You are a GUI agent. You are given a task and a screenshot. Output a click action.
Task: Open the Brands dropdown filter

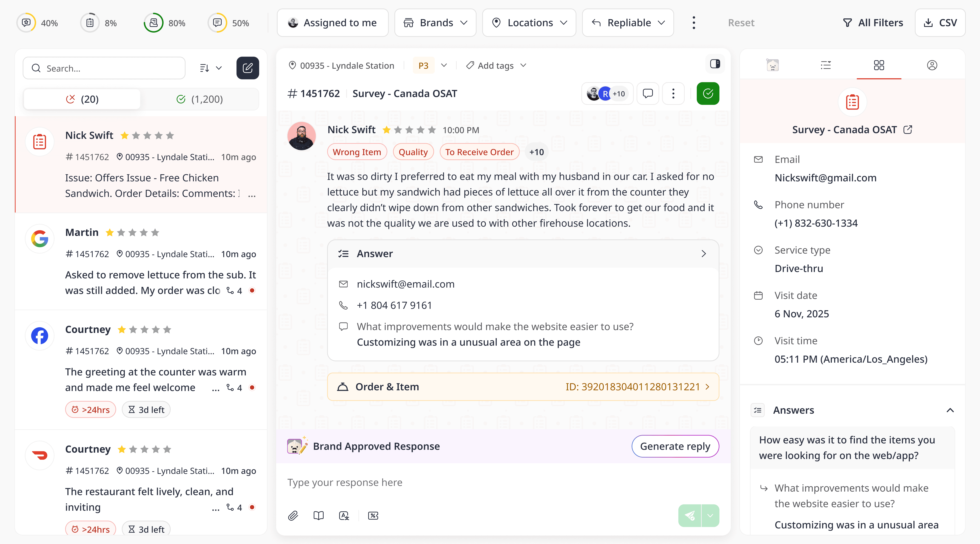[x=435, y=23]
